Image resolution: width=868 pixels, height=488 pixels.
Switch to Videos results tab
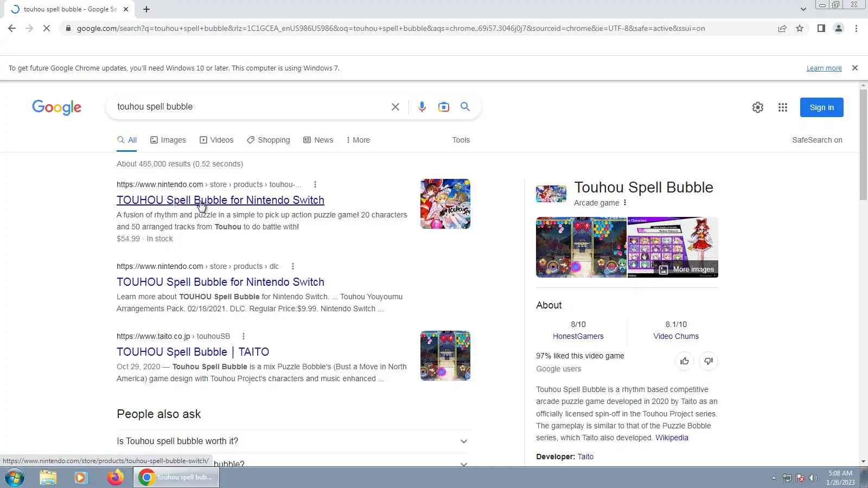pyautogui.click(x=216, y=140)
